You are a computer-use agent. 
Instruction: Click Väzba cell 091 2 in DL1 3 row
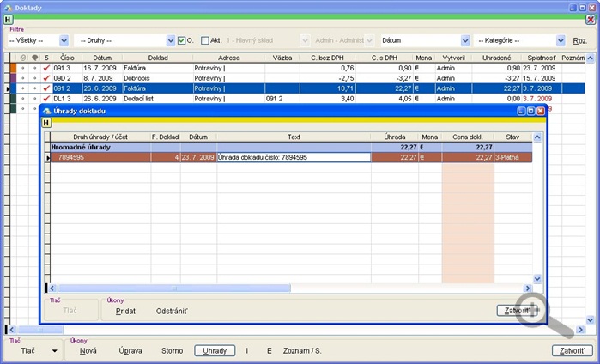click(282, 99)
